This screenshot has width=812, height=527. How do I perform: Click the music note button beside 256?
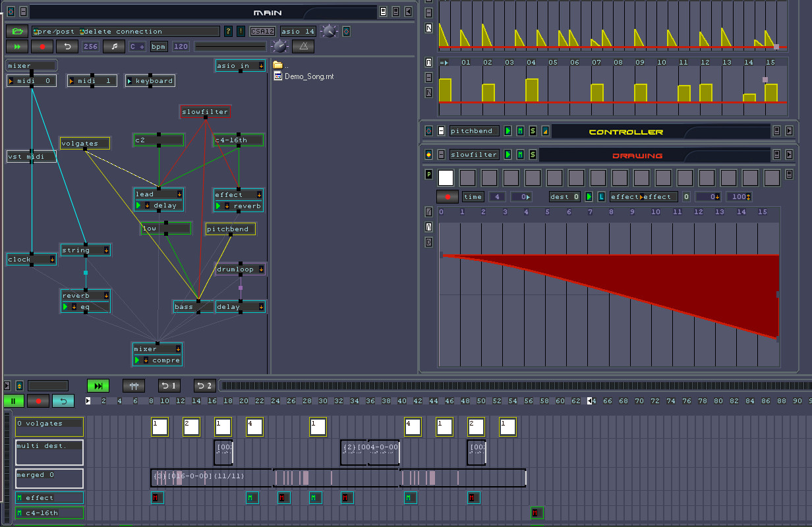click(x=114, y=46)
